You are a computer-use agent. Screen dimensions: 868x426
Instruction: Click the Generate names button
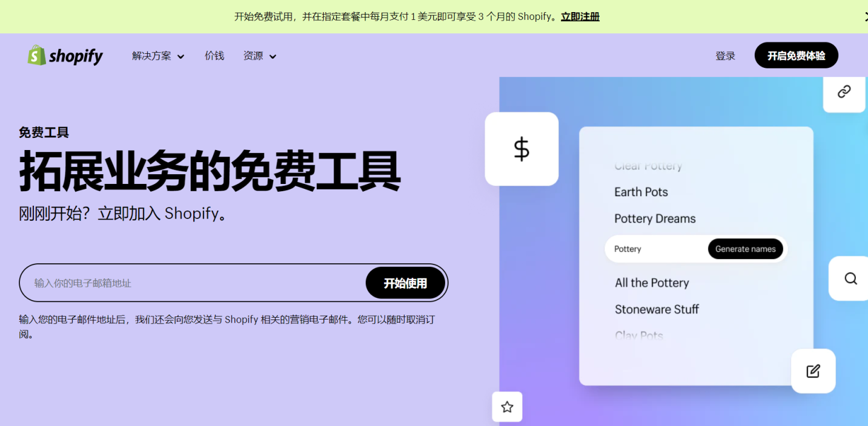(745, 249)
